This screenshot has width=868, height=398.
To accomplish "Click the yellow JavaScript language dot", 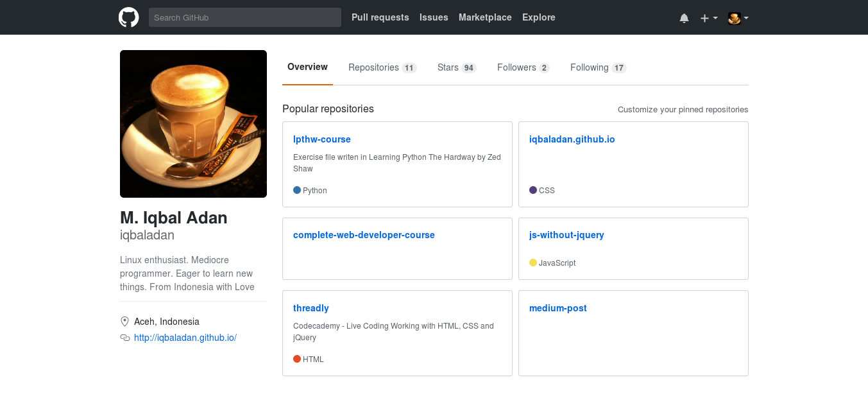I will pyautogui.click(x=533, y=263).
